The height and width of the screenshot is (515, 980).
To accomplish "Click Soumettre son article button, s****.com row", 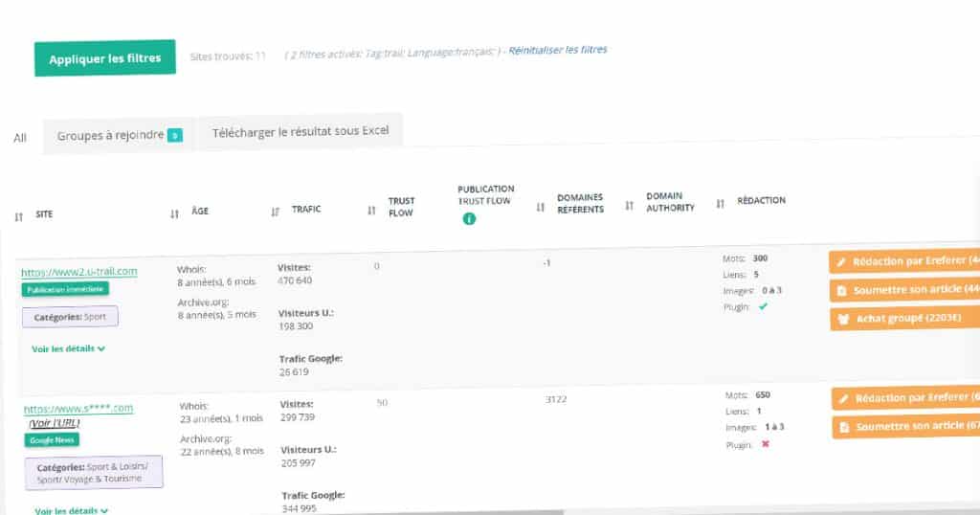I will [x=906, y=427].
